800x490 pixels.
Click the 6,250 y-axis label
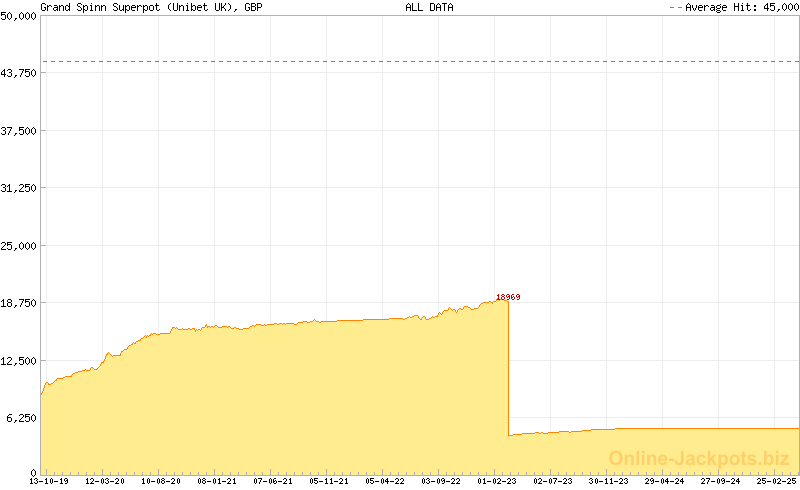tap(22, 417)
